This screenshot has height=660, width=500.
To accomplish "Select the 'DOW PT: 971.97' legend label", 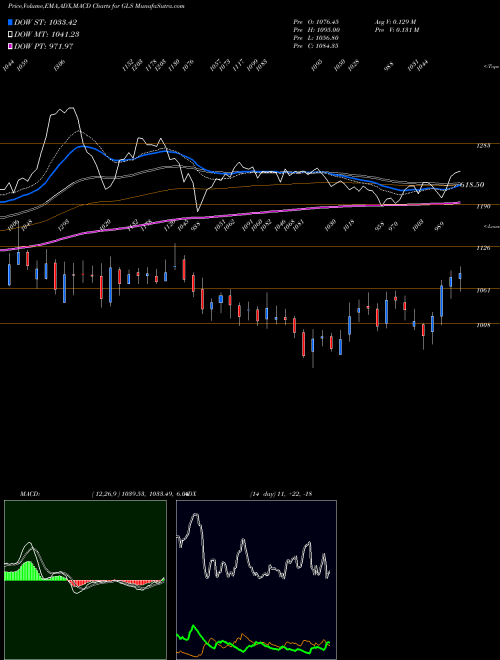I will [x=44, y=46].
